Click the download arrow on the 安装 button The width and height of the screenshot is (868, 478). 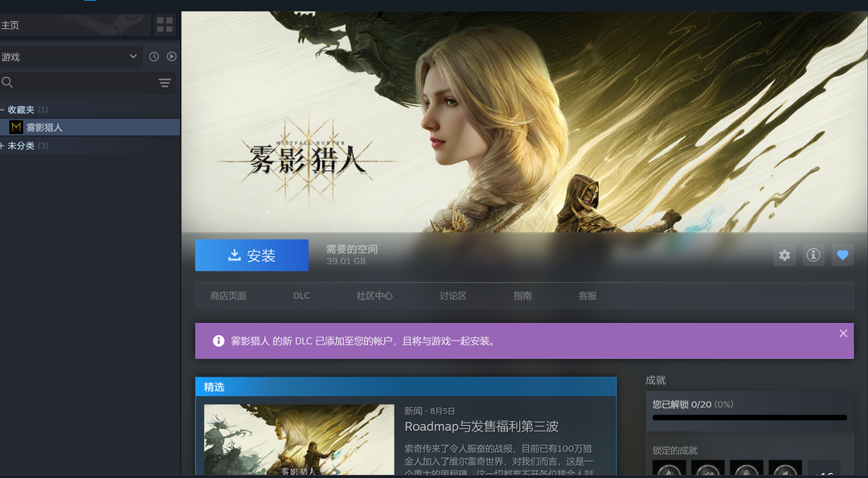click(x=234, y=255)
